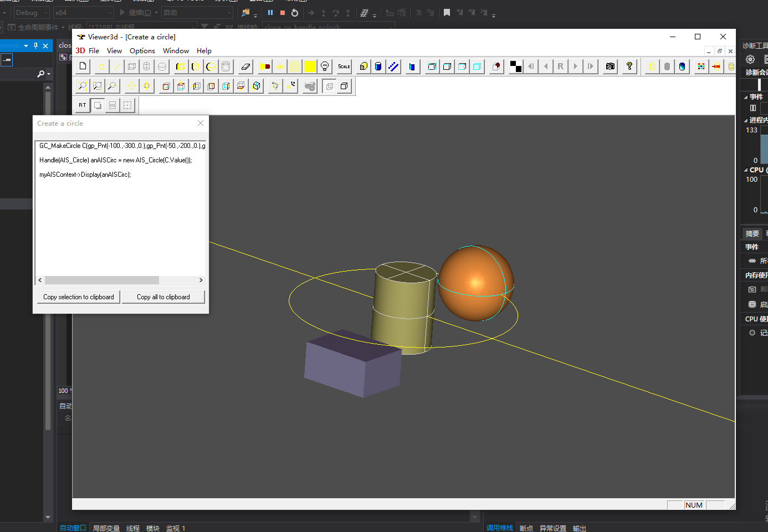This screenshot has width=768, height=532.
Task: Click the zoom window icon
Action: pyautogui.click(x=98, y=86)
